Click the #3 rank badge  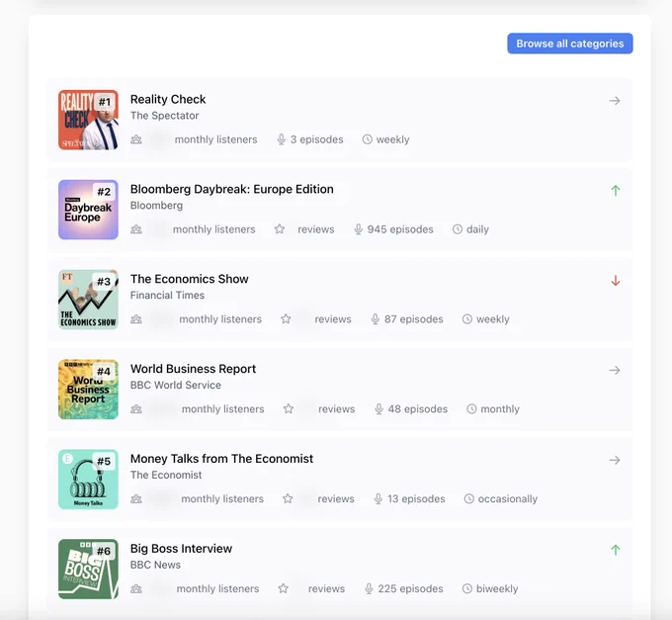(x=104, y=282)
